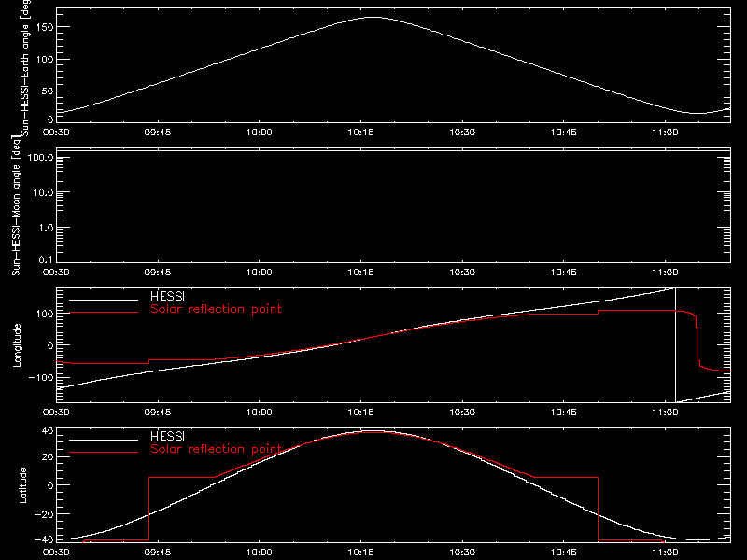Viewport: 747px width, 560px height.
Task: Click 10:30 time label under Moon angle plot
Action: pyautogui.click(x=462, y=272)
